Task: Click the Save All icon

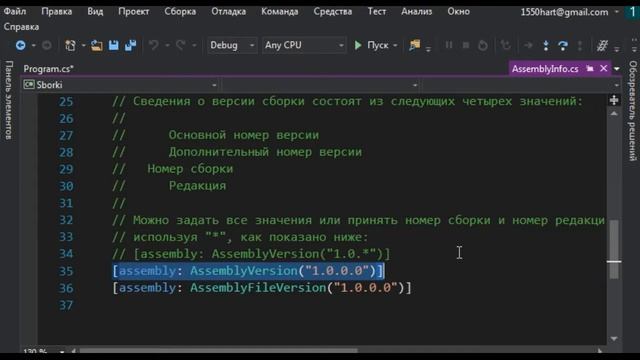Action: coord(130,45)
